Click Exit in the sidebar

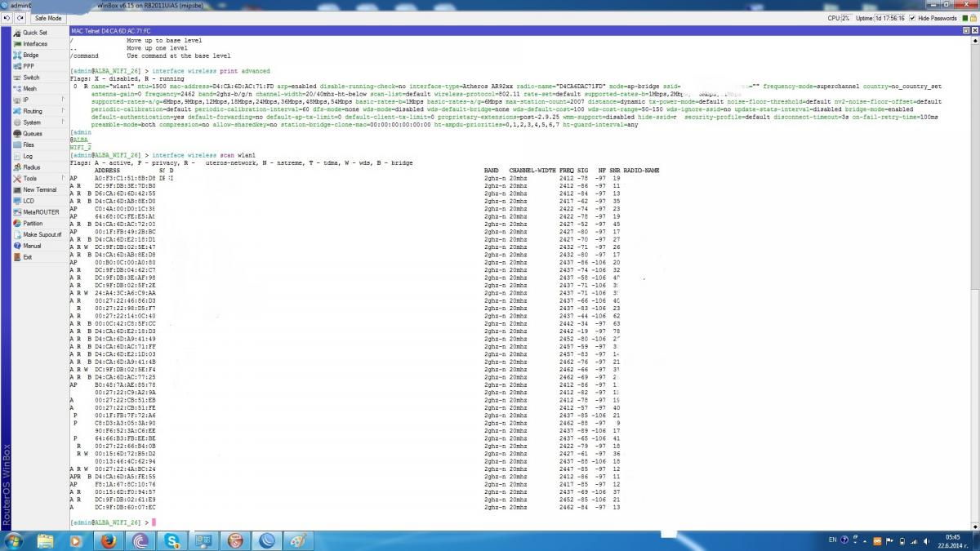(x=28, y=257)
